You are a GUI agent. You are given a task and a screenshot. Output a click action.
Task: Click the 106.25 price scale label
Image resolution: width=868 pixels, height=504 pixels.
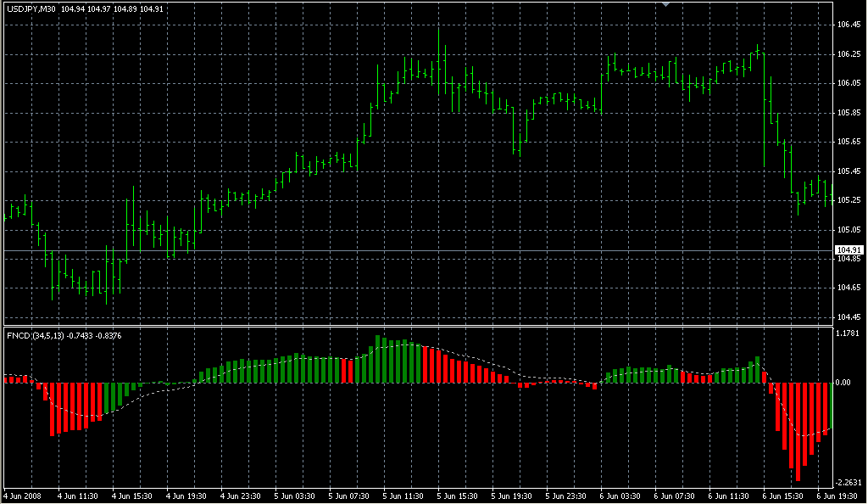pyautogui.click(x=849, y=53)
